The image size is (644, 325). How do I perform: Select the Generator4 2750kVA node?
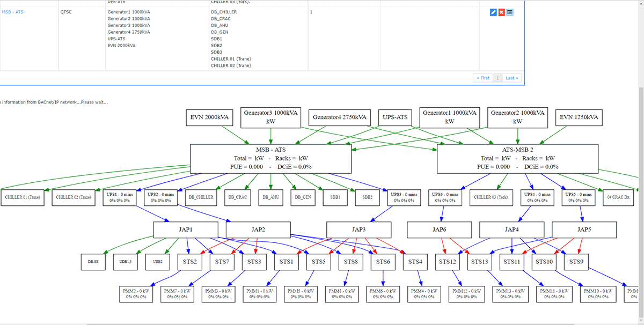pyautogui.click(x=340, y=117)
